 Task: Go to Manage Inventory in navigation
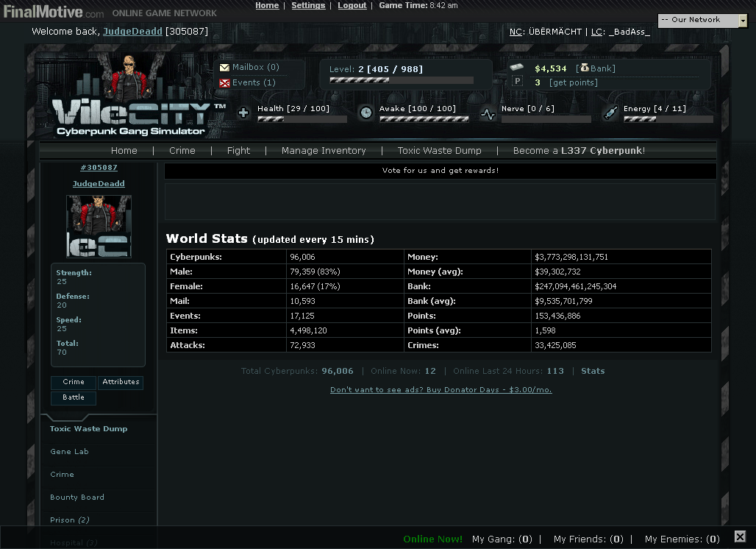pyautogui.click(x=324, y=150)
